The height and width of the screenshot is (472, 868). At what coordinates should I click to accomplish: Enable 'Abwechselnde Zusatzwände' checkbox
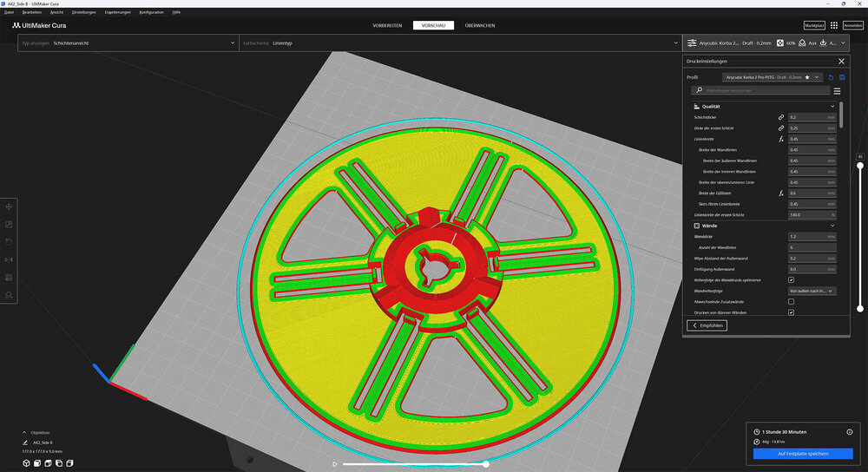click(791, 301)
